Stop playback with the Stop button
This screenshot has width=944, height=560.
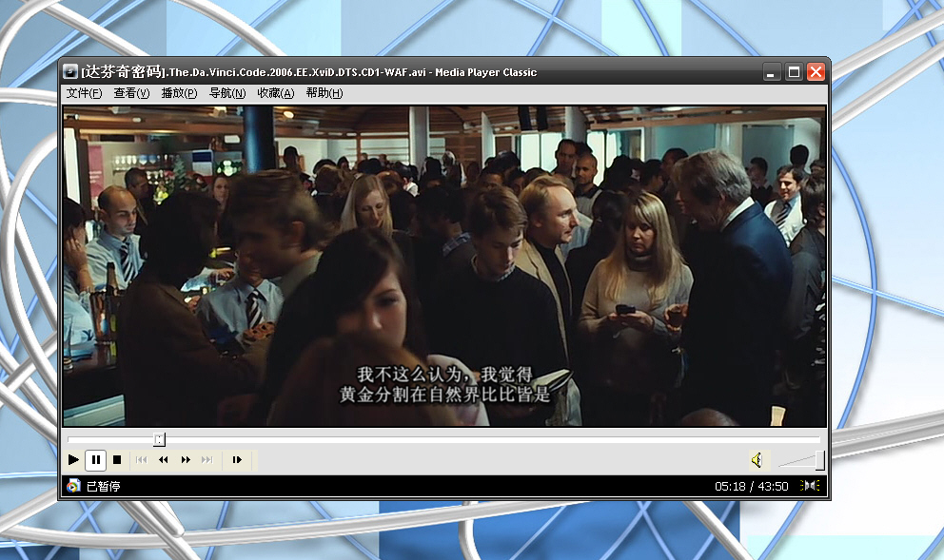pos(117,460)
